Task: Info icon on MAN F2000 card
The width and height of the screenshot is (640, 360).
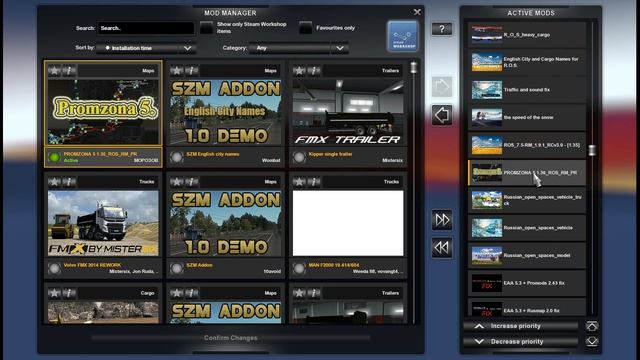Action: [314, 182]
